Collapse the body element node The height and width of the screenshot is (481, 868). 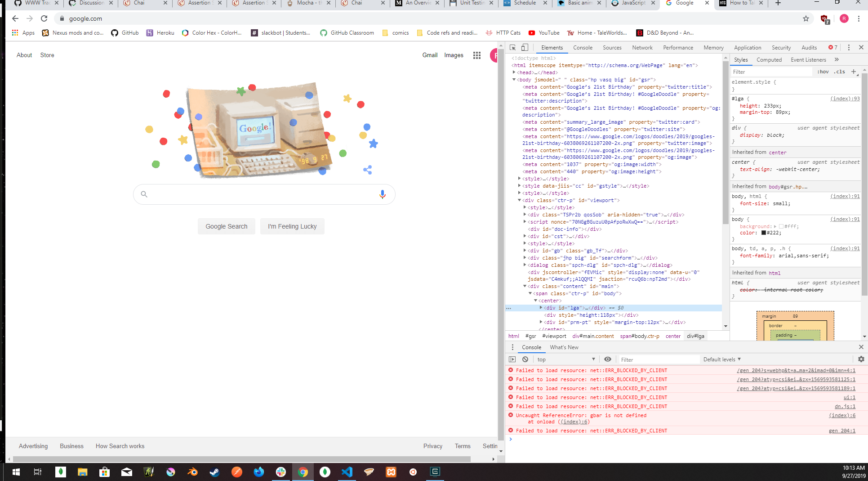pos(514,80)
